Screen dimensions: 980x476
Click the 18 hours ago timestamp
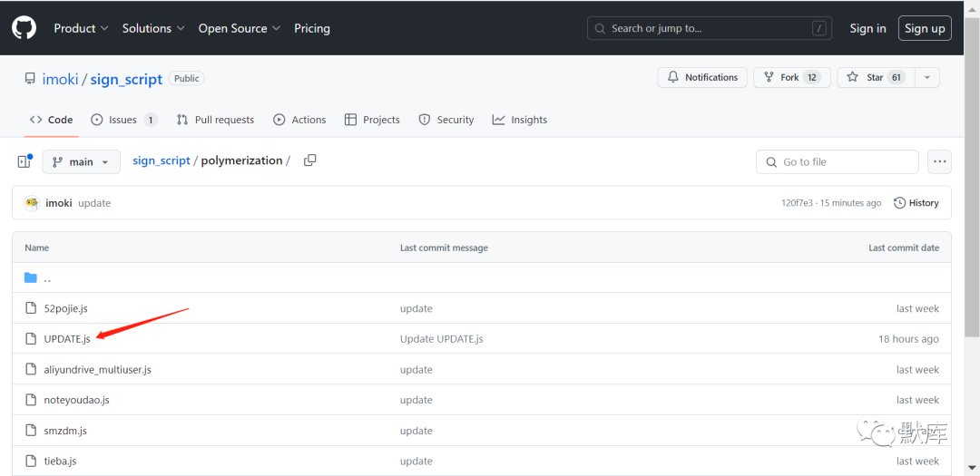coord(908,338)
